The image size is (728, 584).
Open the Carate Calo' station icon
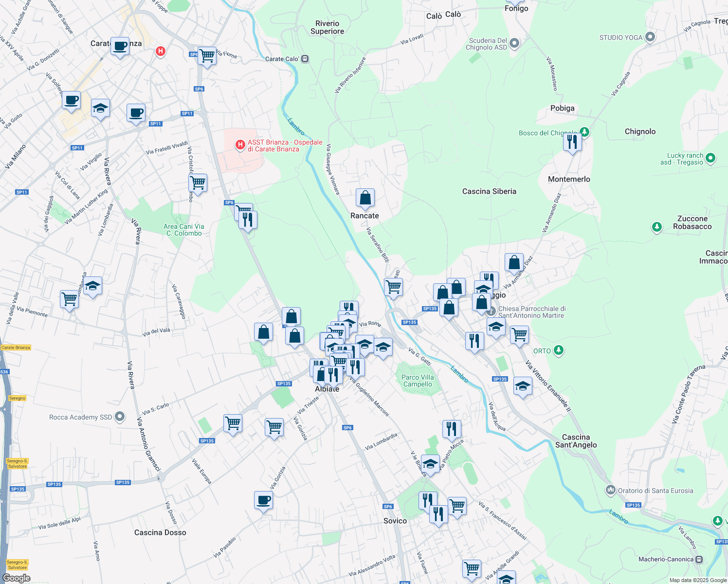click(304, 58)
